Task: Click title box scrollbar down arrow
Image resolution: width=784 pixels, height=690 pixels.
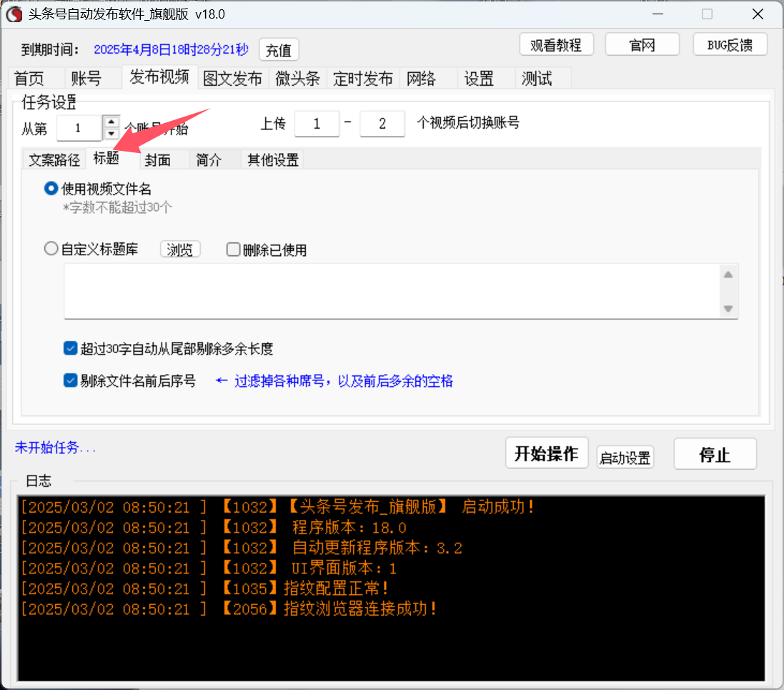Action: click(728, 309)
